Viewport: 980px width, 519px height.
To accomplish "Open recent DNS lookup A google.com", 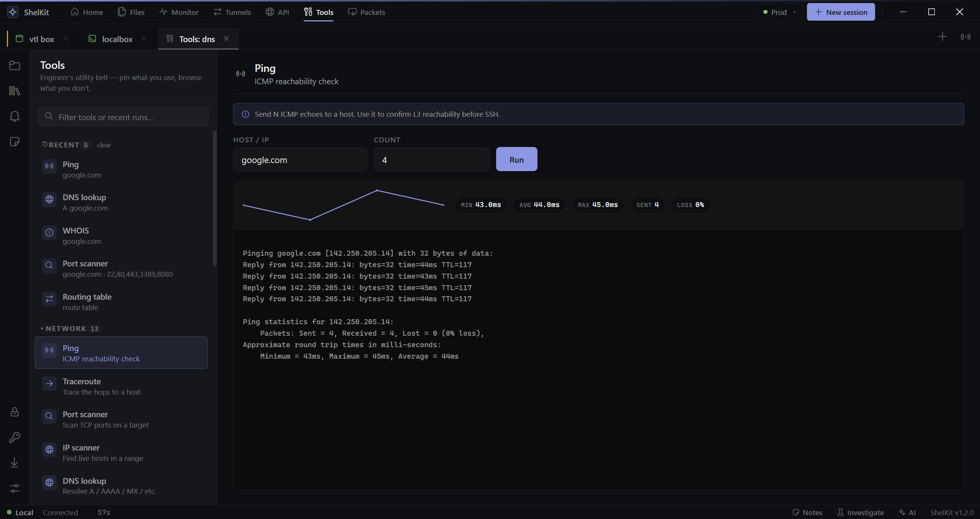I will click(121, 202).
